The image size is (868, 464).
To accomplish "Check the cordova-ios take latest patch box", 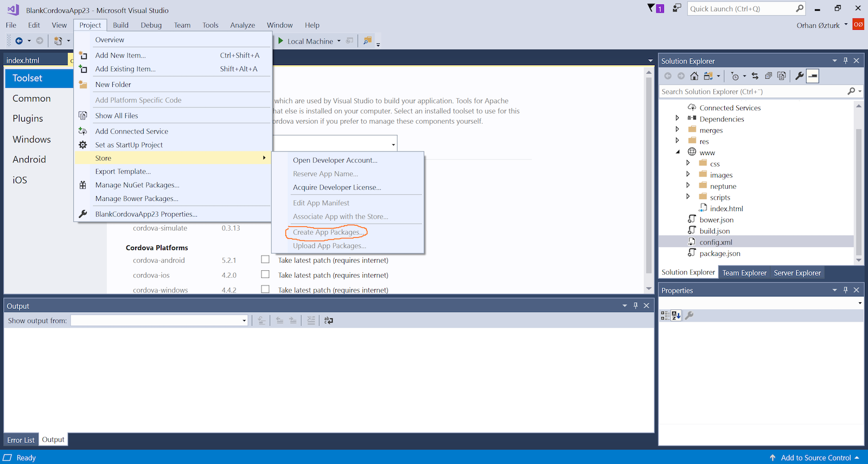I will (x=265, y=275).
